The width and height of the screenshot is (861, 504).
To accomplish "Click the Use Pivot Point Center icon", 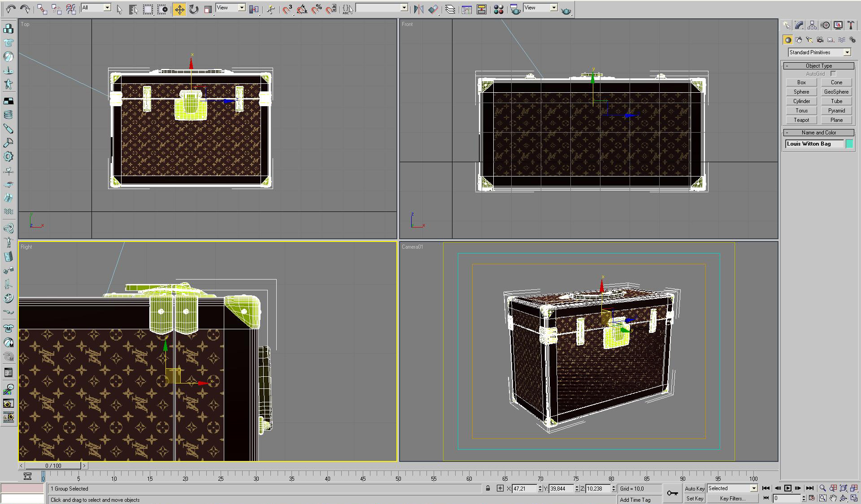I will pos(254,9).
